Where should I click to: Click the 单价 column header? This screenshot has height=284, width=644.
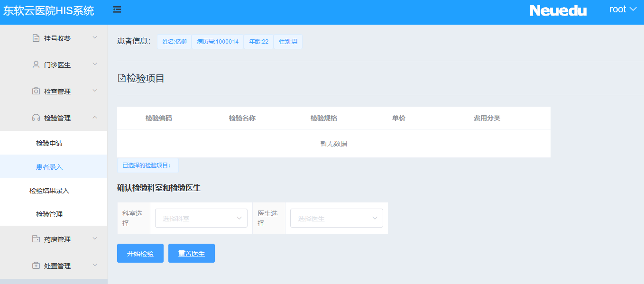pyautogui.click(x=399, y=118)
